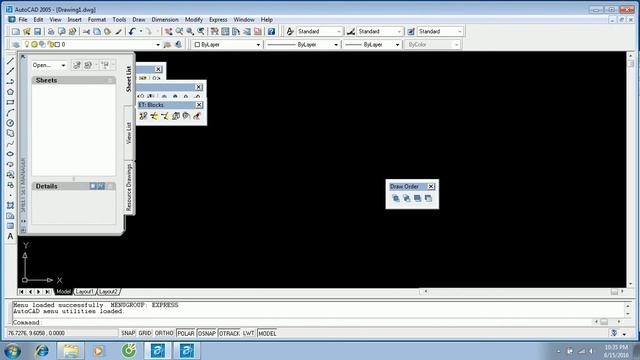The height and width of the screenshot is (360, 640).
Task: Close the ET: Blocks toolbar
Action: (199, 105)
